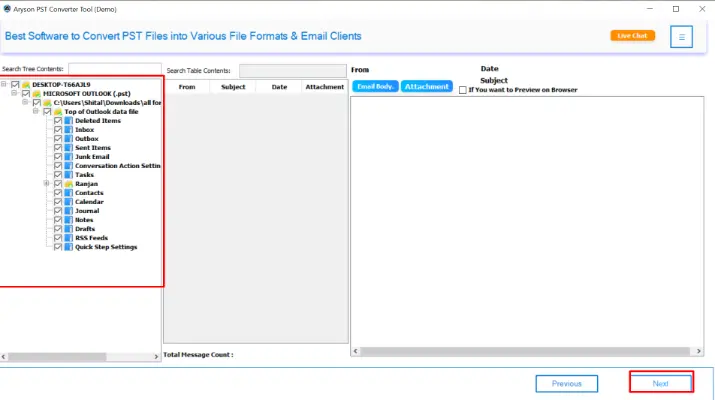Collapse the MICROSOFT OUTLOOK (.pst) node

[15, 93]
